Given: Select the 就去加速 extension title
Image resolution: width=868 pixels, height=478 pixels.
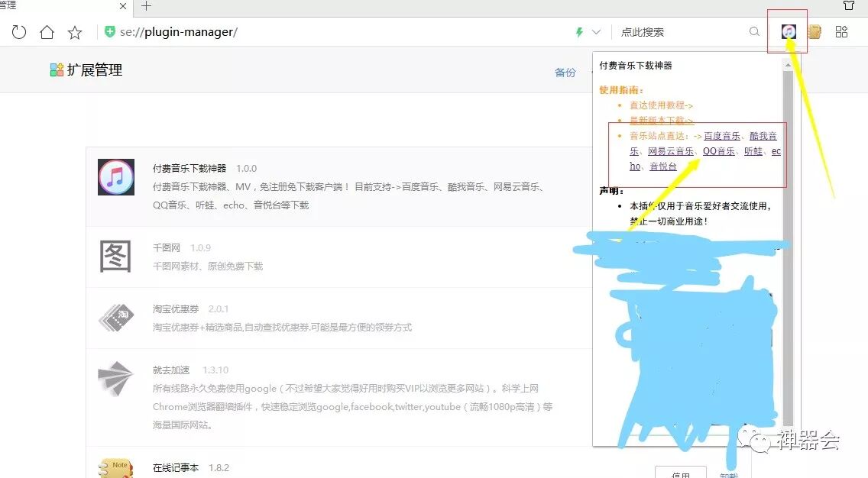Looking at the screenshot, I should 171,370.
